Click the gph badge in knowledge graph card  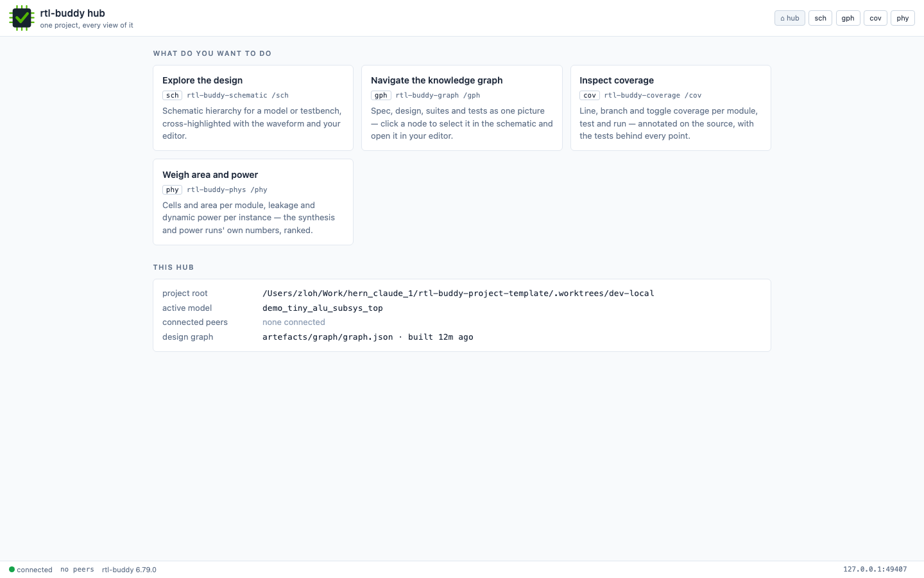(381, 95)
